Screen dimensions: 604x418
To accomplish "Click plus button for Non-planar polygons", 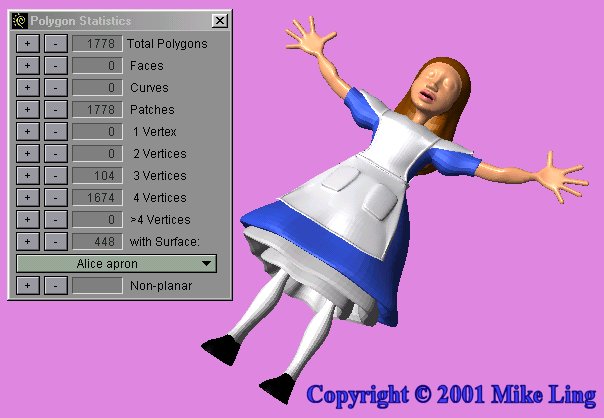I will pos(29,286).
